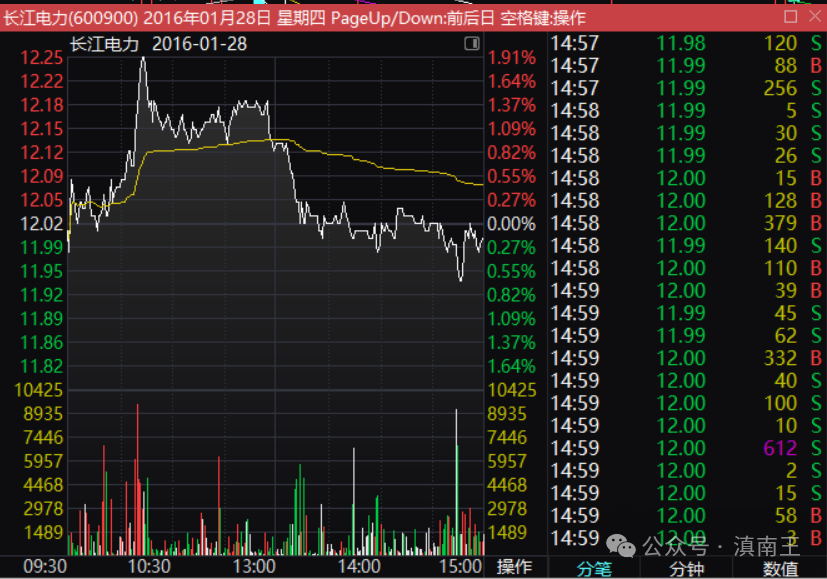Toggle the side panel icon above the chart
The height and width of the screenshot is (579, 827).
click(x=472, y=44)
